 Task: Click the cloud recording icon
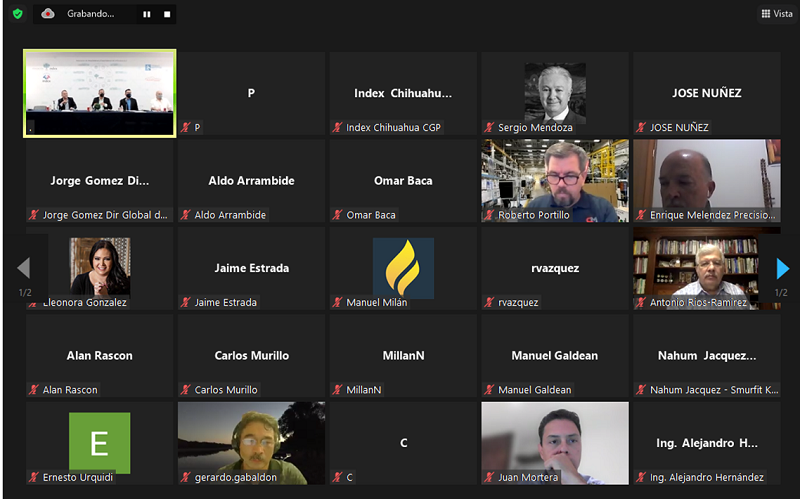pyautogui.click(x=48, y=14)
